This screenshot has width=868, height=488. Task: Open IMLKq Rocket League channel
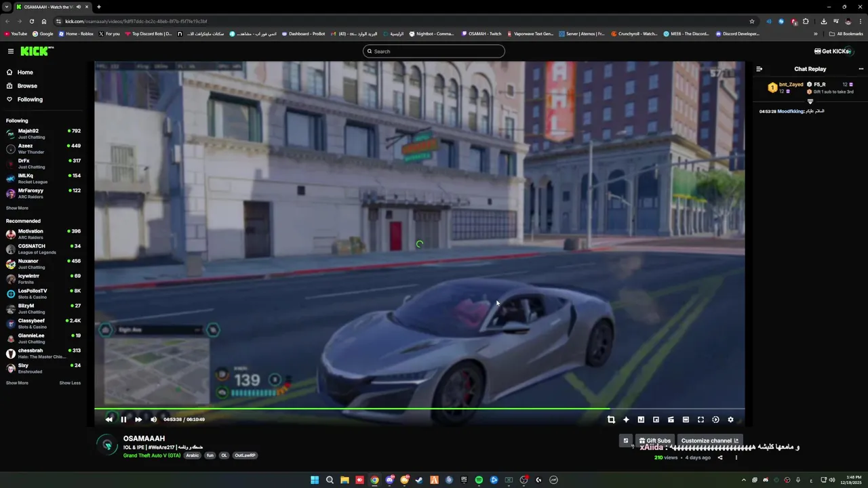(x=43, y=178)
